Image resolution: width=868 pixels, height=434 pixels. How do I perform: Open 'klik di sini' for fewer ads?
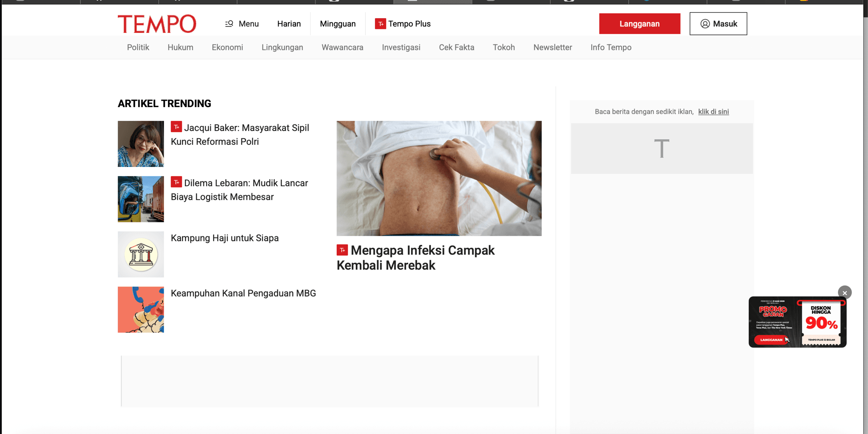[x=713, y=111]
